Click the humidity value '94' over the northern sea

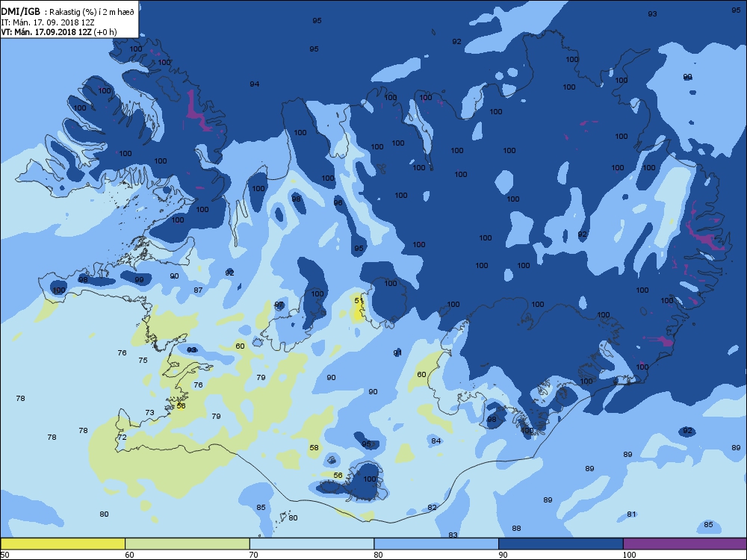click(x=255, y=84)
